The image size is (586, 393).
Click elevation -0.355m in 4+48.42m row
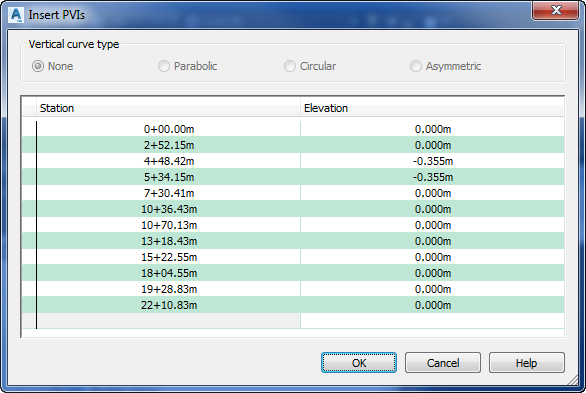432,161
